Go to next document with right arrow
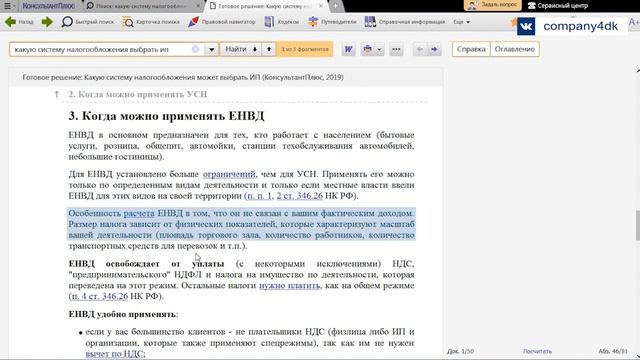This screenshot has width=640, height=360. 434,49
